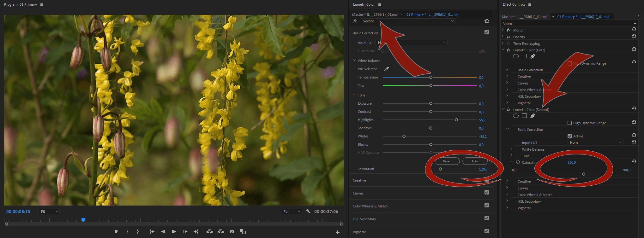The height and width of the screenshot is (238, 644).
Task: Open Program monitor wrench settings
Action: tap(308, 212)
